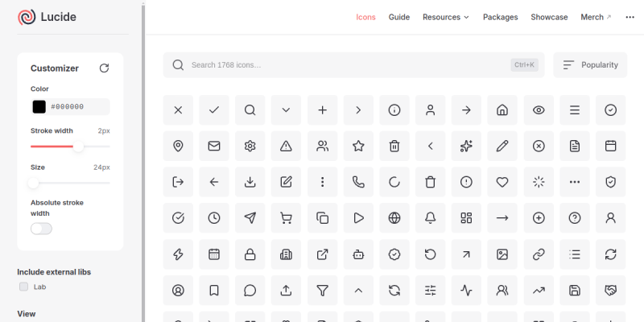Viewport: 644px width, 322px height.
Task: Expand the Resources nav menu
Action: point(446,17)
